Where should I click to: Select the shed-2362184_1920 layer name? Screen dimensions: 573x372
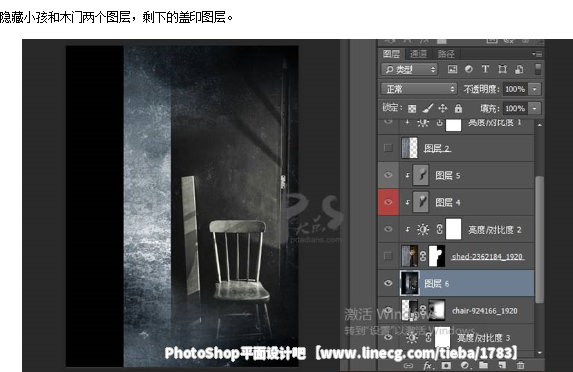(x=487, y=256)
